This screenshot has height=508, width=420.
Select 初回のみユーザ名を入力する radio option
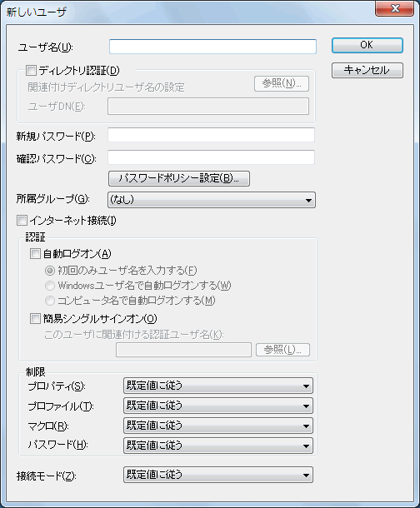[50, 270]
